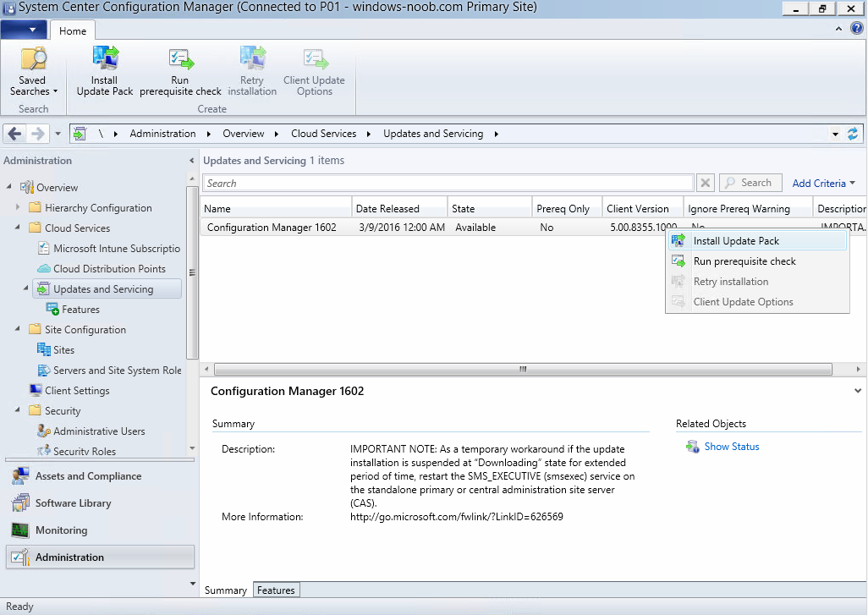Click the navigation tree vertical scrollbar
Image resolution: width=868 pixels, height=615 pixels.
[x=192, y=273]
